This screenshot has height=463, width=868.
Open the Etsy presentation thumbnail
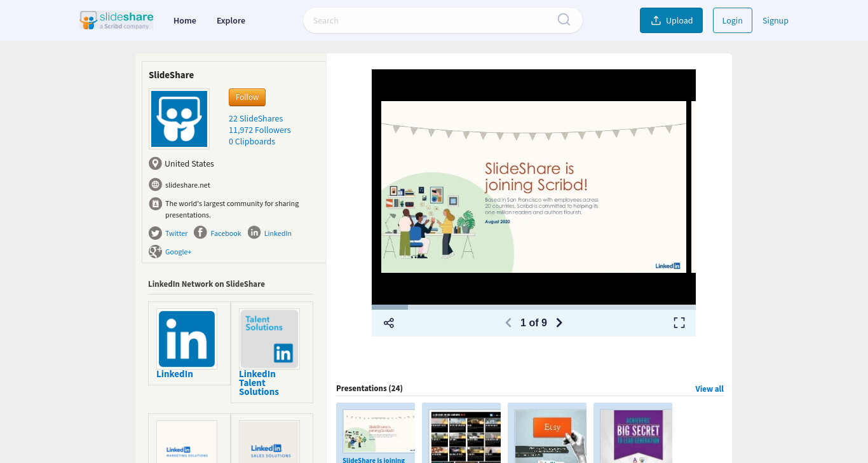click(x=550, y=436)
